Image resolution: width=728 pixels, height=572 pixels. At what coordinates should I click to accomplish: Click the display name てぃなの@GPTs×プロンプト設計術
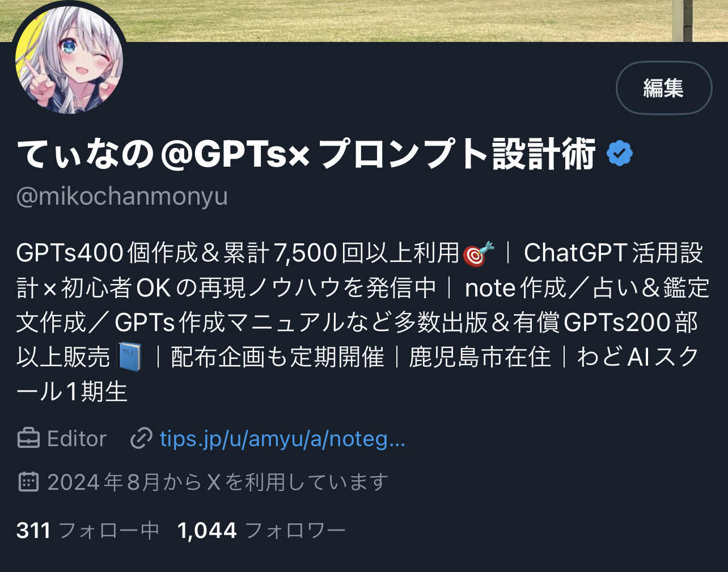click(306, 154)
